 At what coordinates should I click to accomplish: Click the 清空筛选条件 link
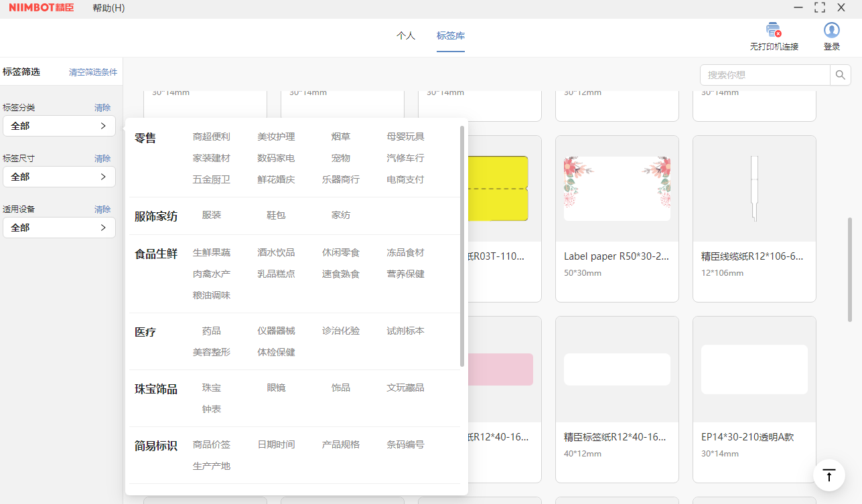(93, 72)
